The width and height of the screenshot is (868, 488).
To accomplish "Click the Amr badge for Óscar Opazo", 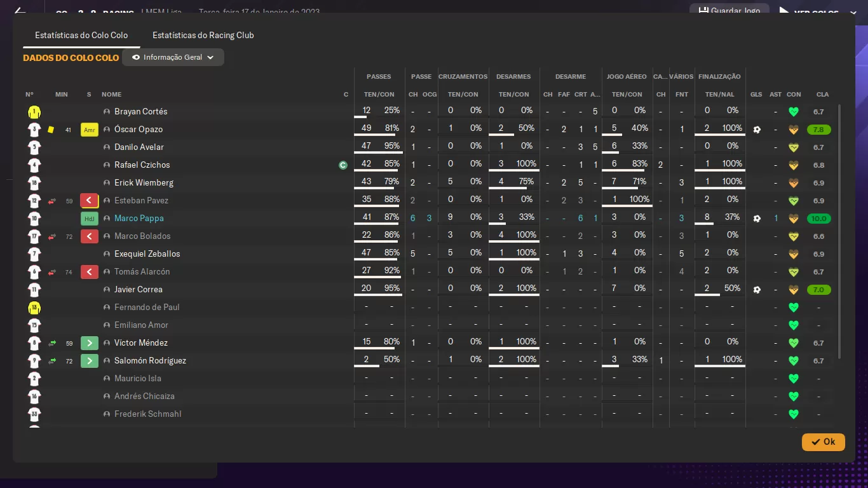I will click(90, 130).
